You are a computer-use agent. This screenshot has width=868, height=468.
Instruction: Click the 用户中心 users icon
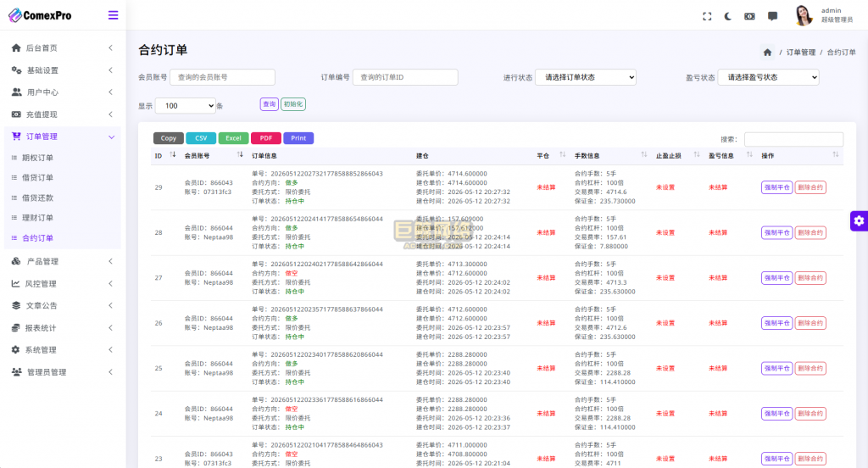[x=17, y=92]
